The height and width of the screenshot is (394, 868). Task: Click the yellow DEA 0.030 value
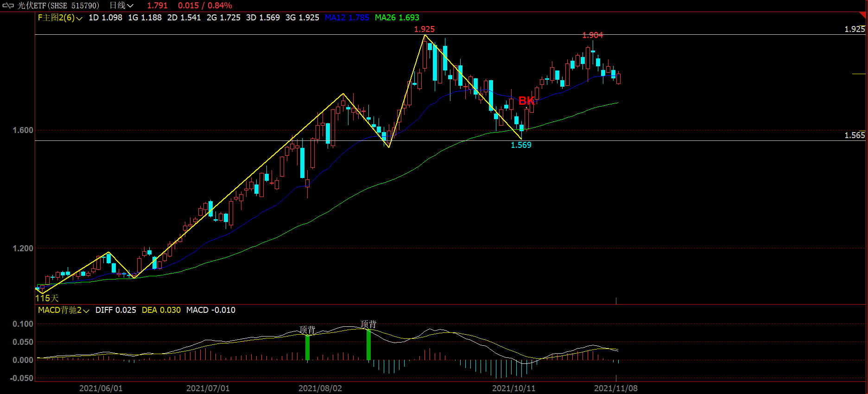161,310
